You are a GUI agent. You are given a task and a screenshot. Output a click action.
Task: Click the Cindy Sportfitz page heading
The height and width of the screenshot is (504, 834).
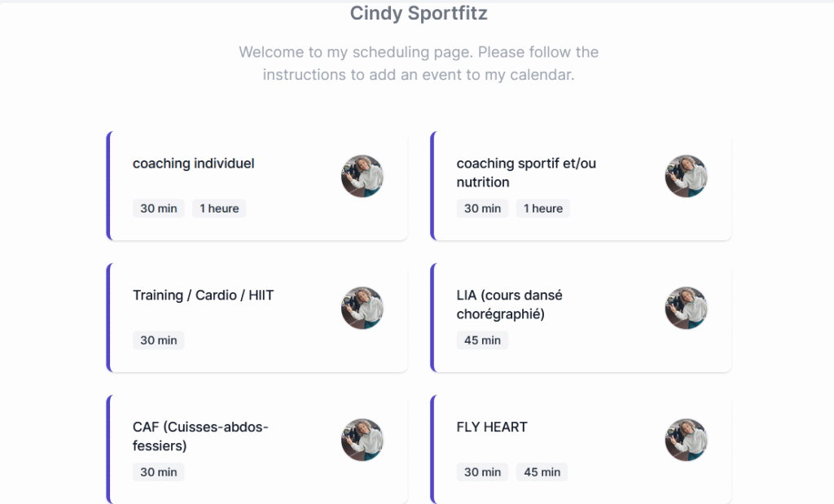419,14
